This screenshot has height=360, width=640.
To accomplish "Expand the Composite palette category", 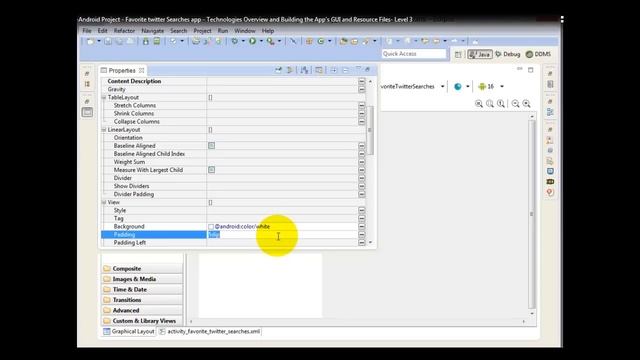I will click(142, 269).
